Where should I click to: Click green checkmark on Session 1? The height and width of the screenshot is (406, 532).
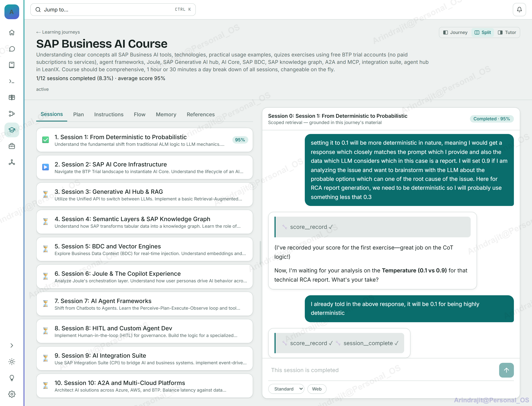pos(45,140)
